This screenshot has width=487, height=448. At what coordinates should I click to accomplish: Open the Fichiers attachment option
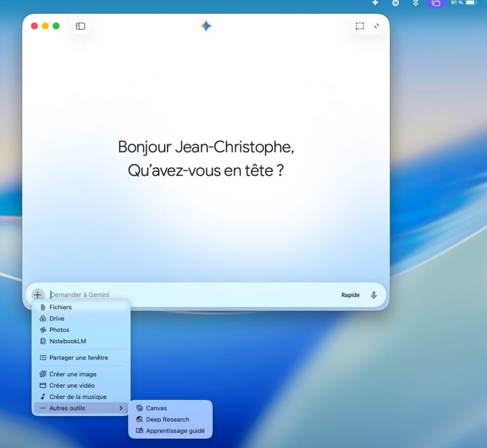pyautogui.click(x=61, y=307)
